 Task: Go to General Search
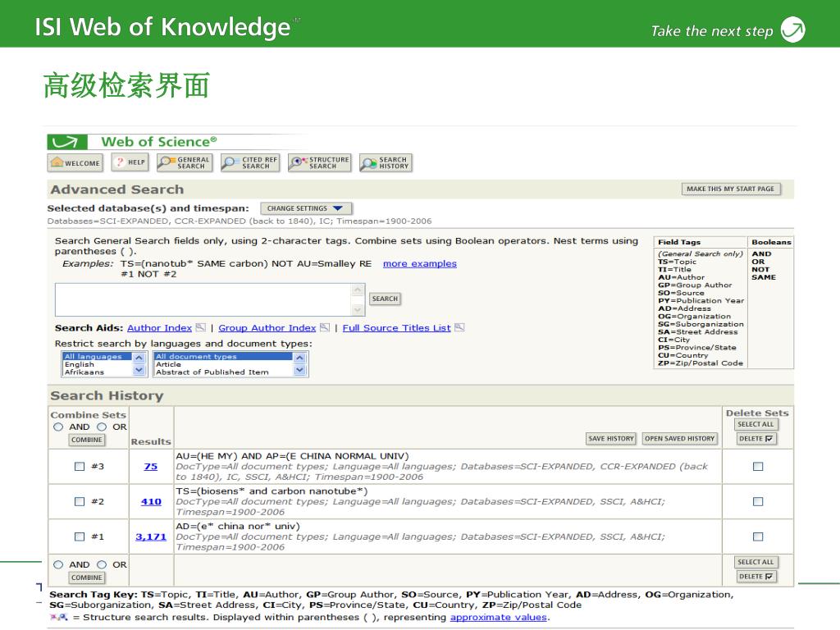point(185,162)
